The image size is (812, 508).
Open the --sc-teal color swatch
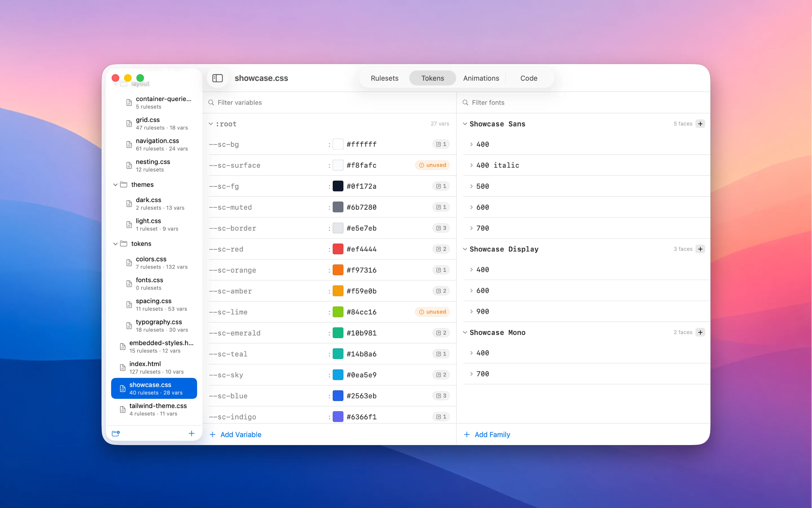[x=338, y=354]
